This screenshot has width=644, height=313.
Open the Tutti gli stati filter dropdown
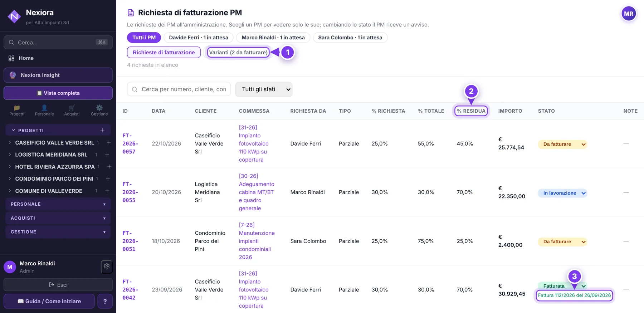pyautogui.click(x=264, y=89)
